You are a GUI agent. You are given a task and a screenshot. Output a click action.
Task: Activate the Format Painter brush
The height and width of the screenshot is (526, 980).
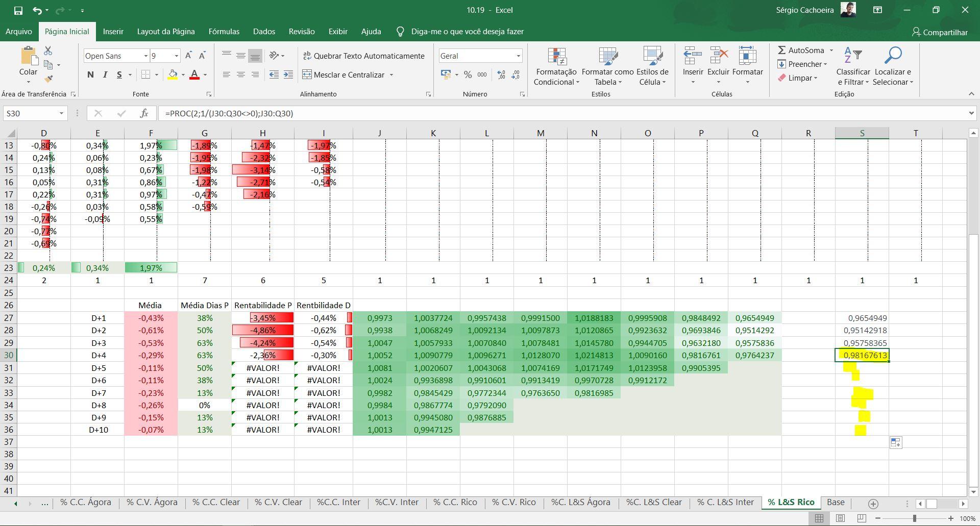[48, 79]
